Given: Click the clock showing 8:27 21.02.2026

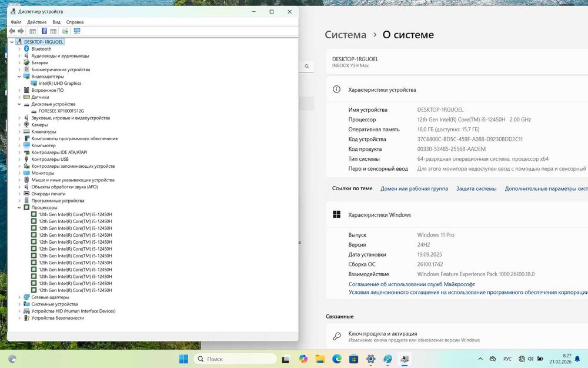Looking at the screenshot, I should tap(560, 359).
